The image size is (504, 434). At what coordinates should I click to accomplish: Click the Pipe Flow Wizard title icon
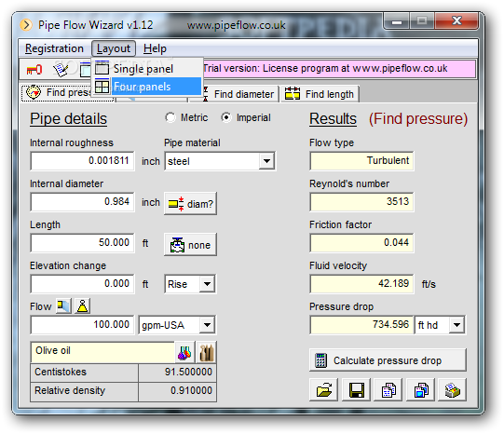coord(26,25)
